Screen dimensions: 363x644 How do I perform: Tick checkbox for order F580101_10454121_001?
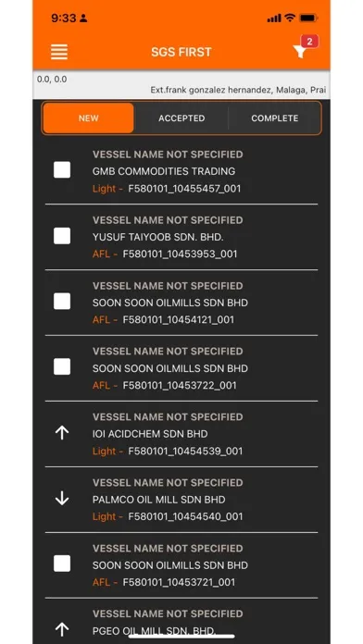point(62,302)
